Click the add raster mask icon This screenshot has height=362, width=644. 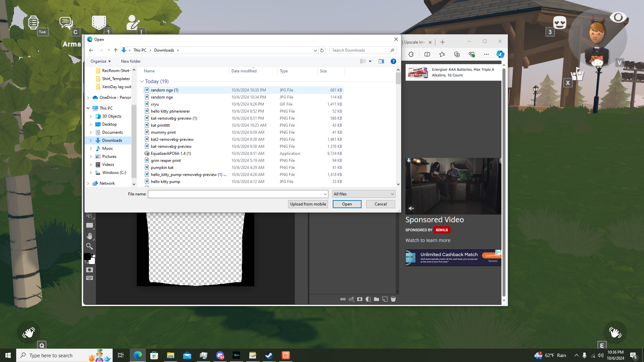[360, 299]
